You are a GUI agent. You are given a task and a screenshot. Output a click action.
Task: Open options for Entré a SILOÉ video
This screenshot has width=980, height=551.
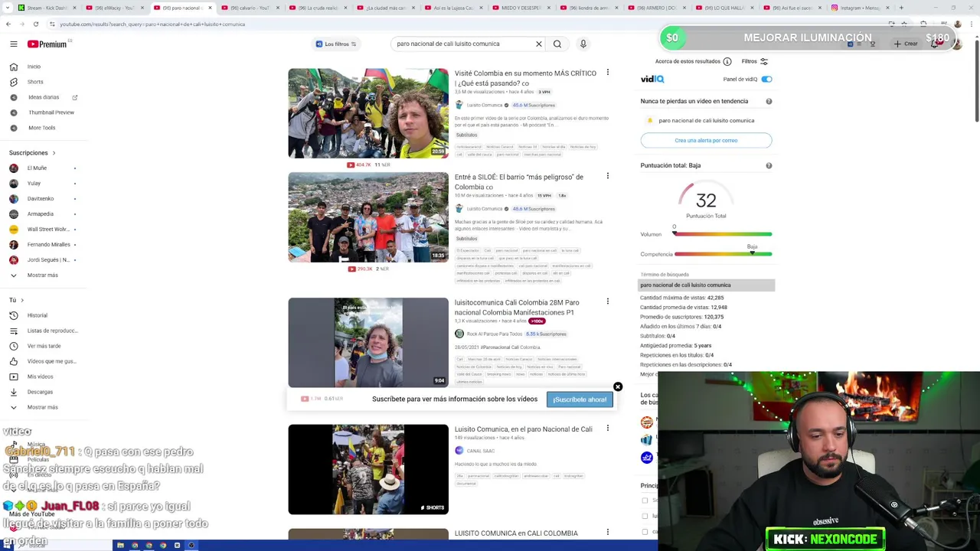click(x=608, y=176)
